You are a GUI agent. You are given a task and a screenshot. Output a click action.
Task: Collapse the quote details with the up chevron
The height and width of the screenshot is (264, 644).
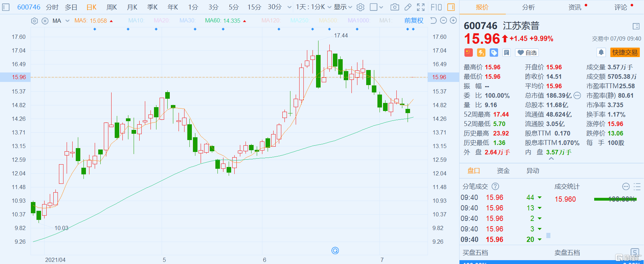[x=551, y=159]
